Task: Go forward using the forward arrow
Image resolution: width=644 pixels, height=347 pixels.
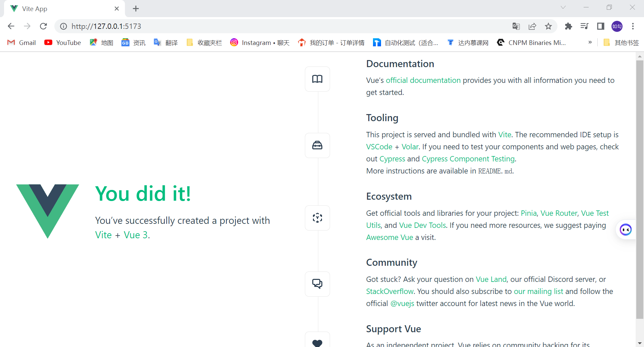Action: click(27, 26)
